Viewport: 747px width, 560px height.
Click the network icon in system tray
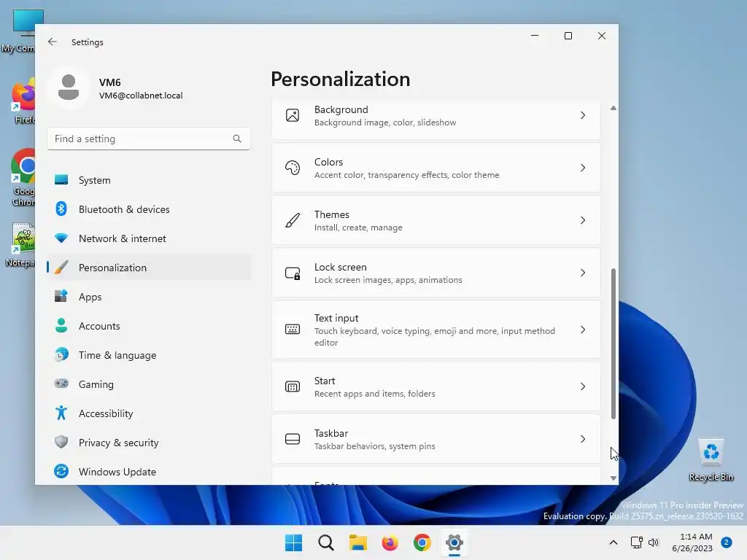[636, 542]
